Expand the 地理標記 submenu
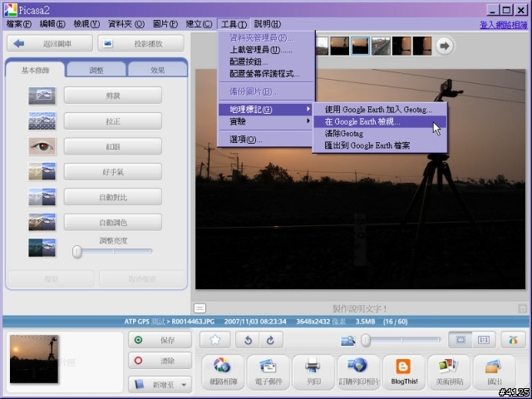 coord(266,109)
